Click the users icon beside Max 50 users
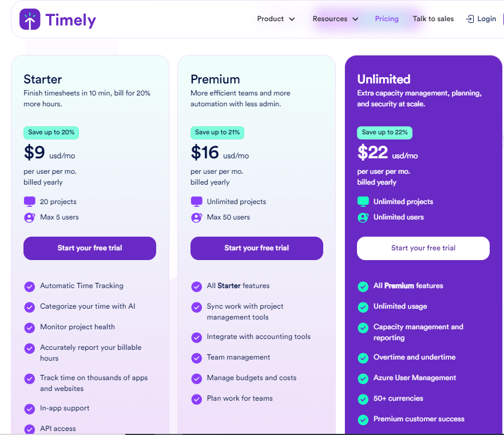The width and height of the screenshot is (504, 435). [x=196, y=217]
